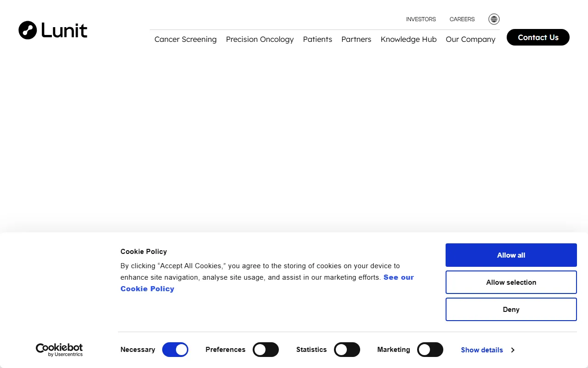Expand the Show details section
The image size is (588, 368).
481,350
